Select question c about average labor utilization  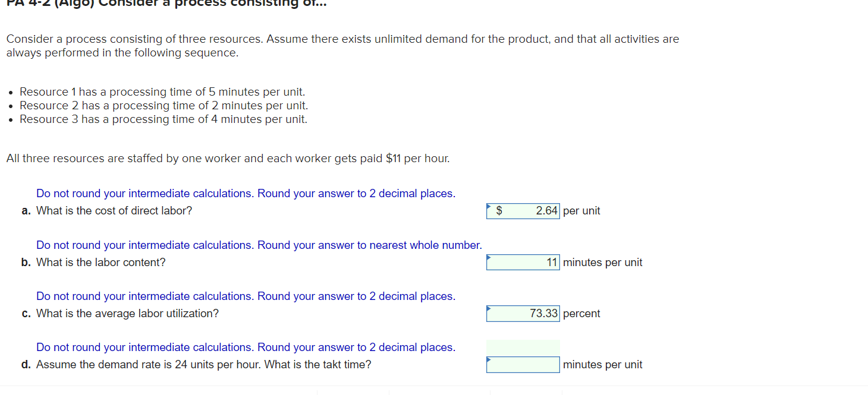pos(128,313)
